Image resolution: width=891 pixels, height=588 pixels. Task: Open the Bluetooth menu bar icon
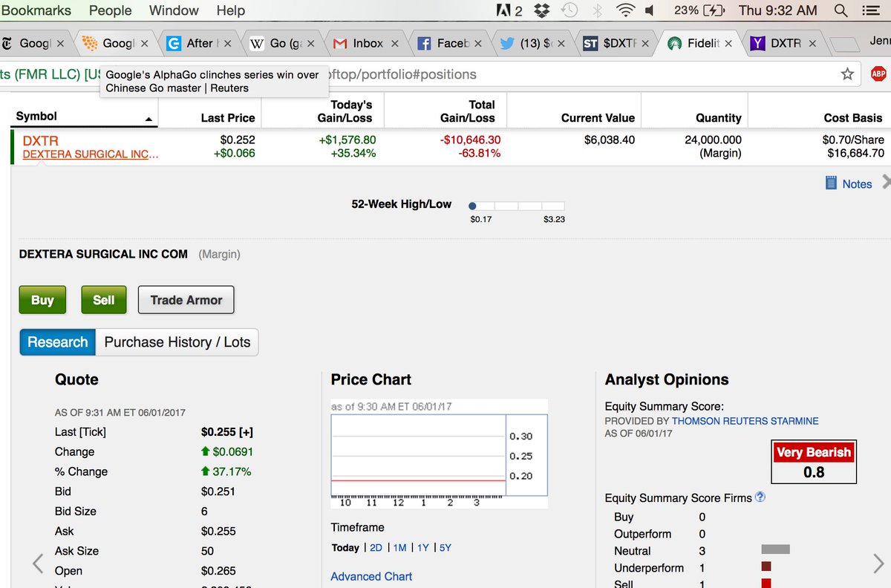click(x=598, y=10)
